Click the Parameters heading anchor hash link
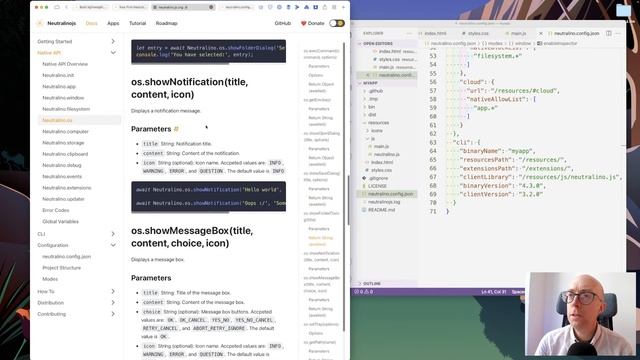Image resolution: width=640 pixels, height=360 pixels. [x=176, y=129]
